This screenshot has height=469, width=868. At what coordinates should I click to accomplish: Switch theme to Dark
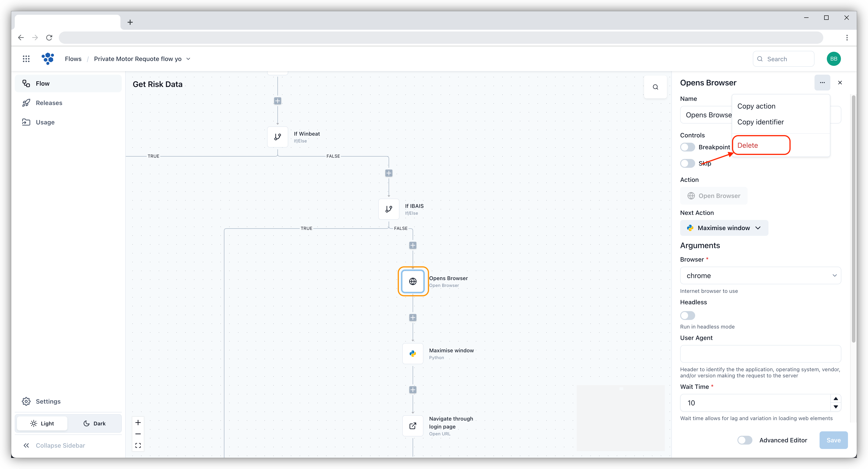pos(94,423)
